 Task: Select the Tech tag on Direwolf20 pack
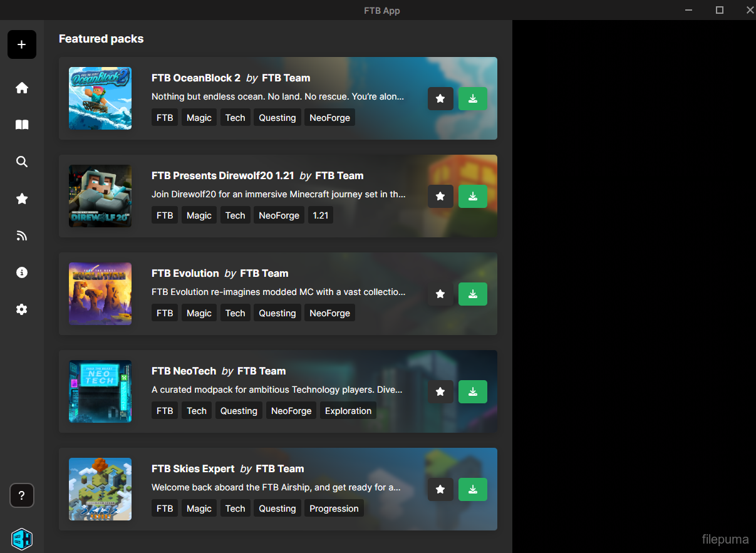236,215
